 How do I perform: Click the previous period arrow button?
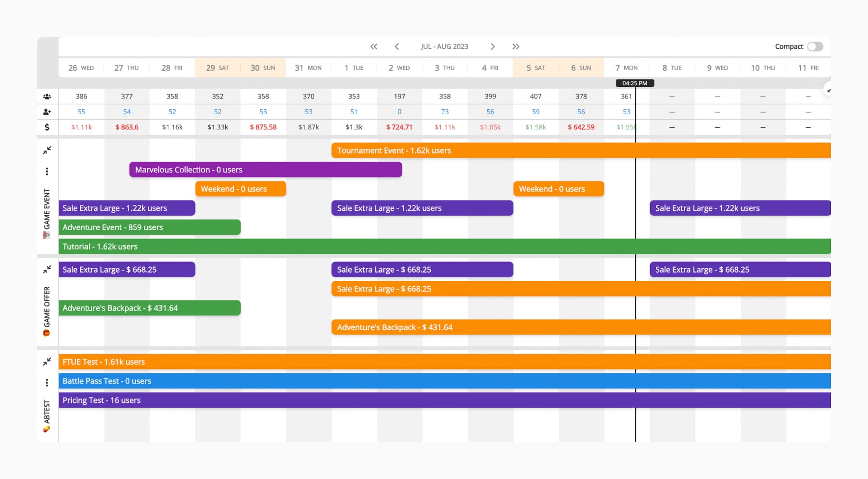click(397, 46)
